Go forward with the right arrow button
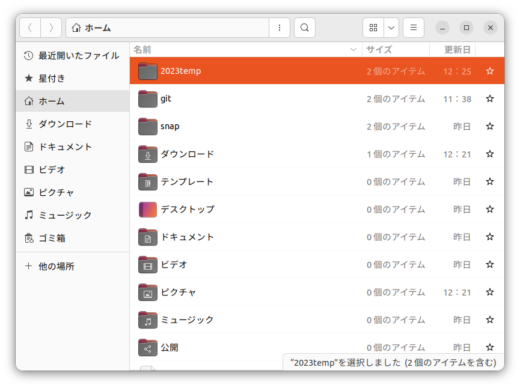 pos(51,28)
